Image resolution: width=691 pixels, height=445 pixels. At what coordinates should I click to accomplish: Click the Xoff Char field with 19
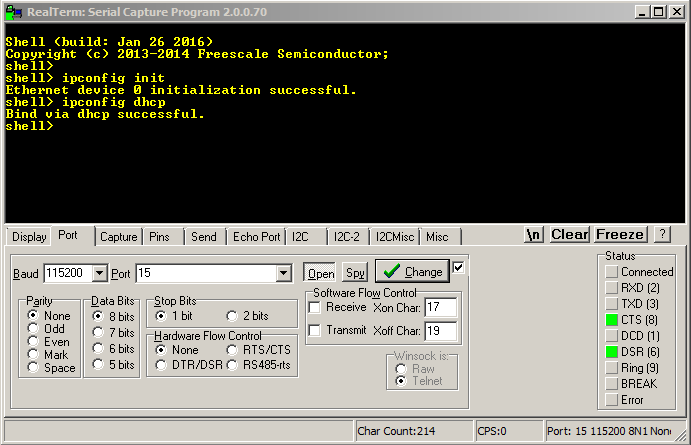coord(441,331)
